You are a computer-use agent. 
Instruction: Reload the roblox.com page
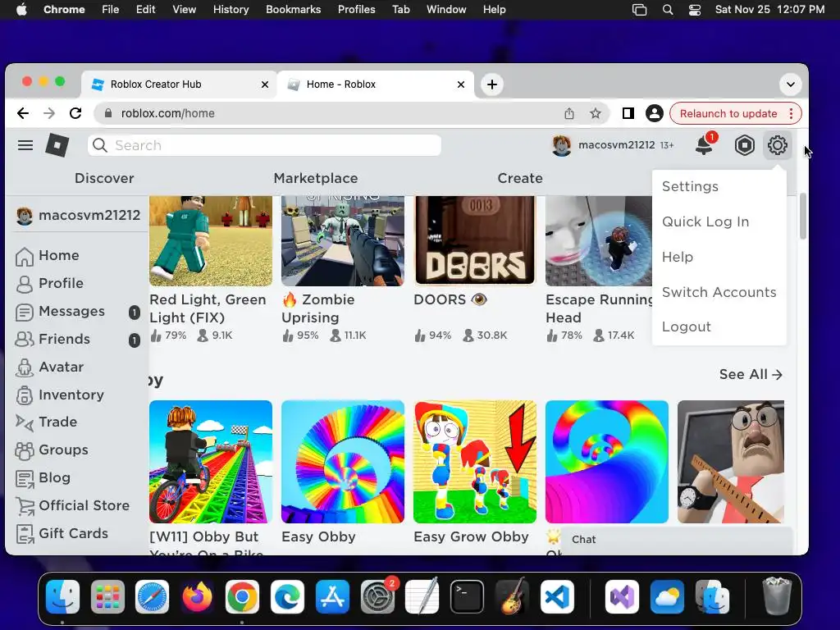tap(75, 113)
